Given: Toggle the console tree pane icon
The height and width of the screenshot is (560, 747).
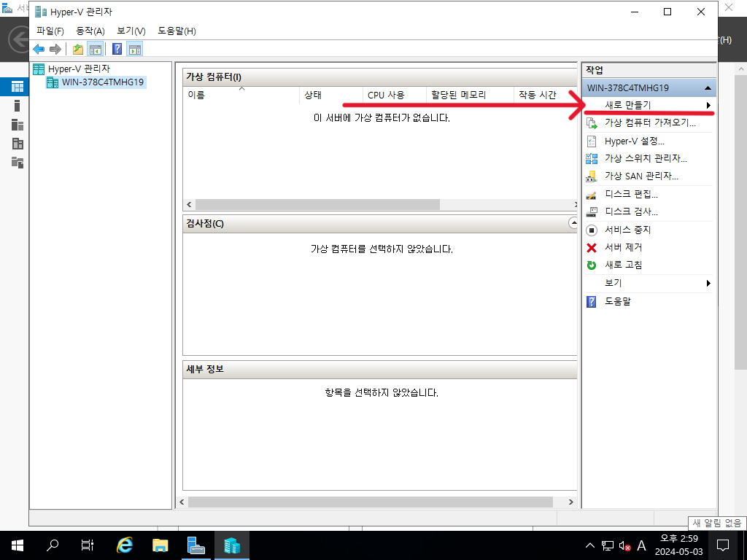Looking at the screenshot, I should (x=96, y=49).
